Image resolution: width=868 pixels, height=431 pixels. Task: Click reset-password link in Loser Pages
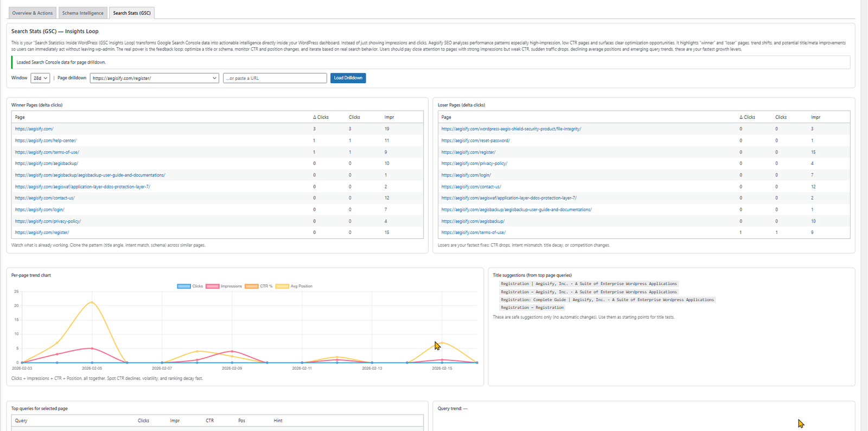tap(475, 141)
